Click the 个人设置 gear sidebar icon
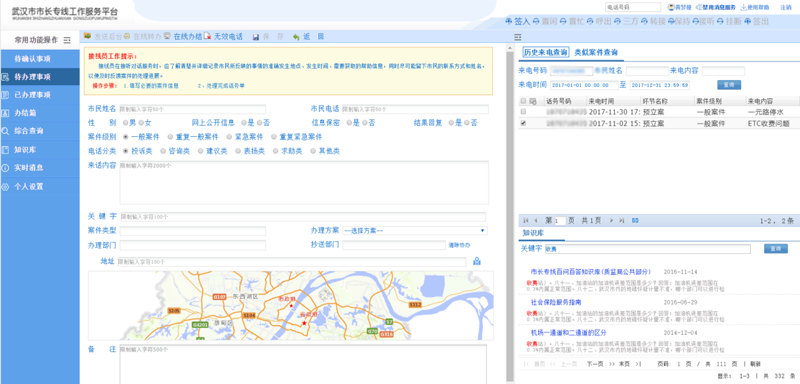 (5, 187)
